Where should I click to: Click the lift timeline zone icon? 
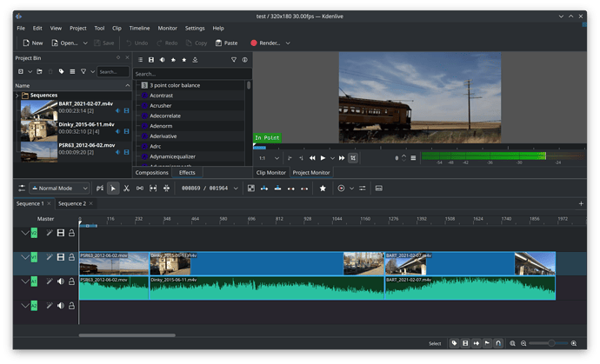click(x=304, y=189)
